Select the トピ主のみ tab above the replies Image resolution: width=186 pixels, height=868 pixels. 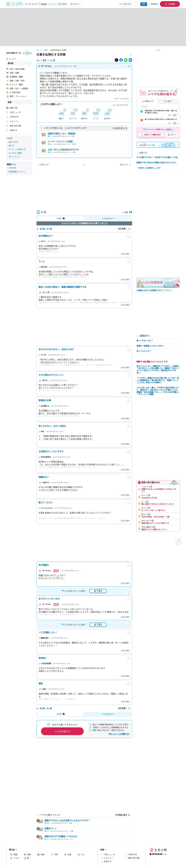coord(108,218)
